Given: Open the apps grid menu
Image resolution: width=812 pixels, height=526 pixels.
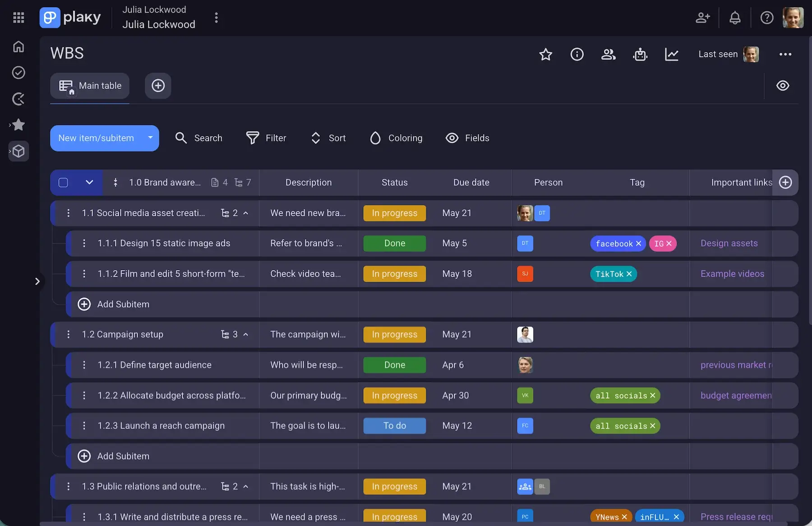Looking at the screenshot, I should 18,18.
